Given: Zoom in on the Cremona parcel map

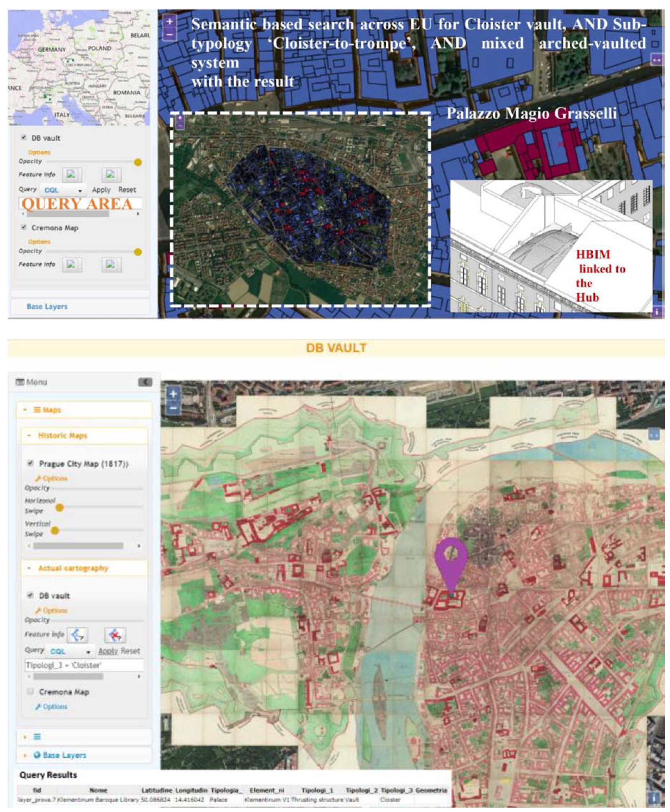Looking at the screenshot, I should 170,22.
